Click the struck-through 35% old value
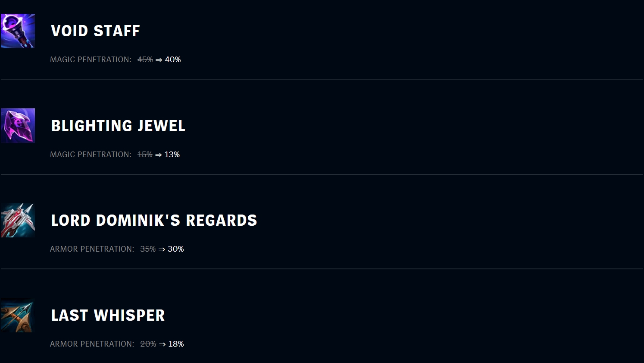Screen dimensions: 644x363 148,249
